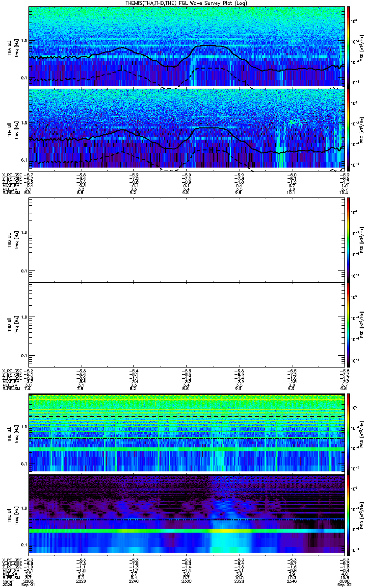Click the 0000 time tick label
Image resolution: width=368 pixels, height=588 pixels.
click(344, 580)
